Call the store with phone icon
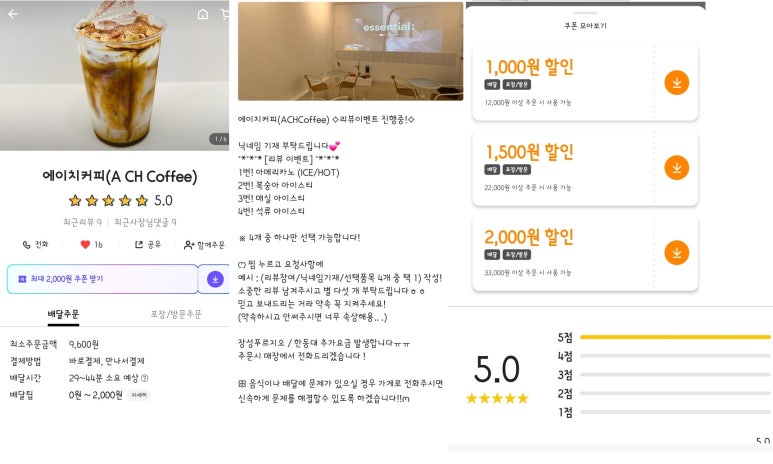This screenshot has width=773, height=464. coord(35,245)
